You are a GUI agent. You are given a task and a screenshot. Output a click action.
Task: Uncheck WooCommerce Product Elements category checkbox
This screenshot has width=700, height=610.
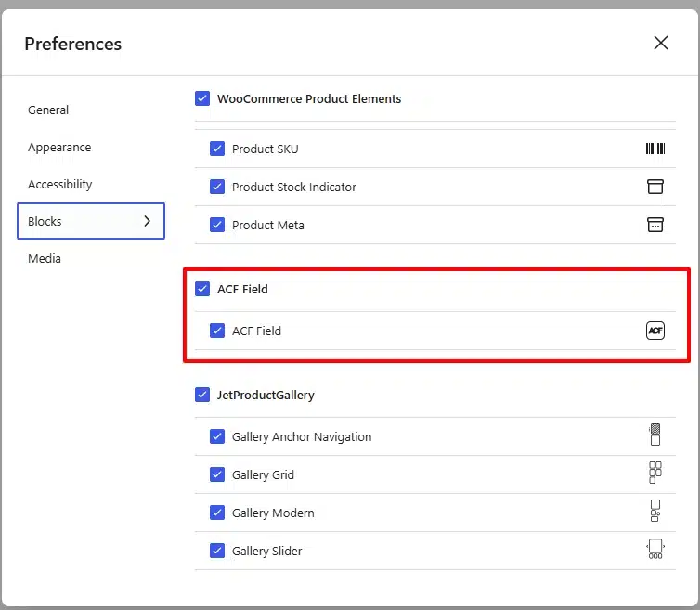[x=202, y=98]
